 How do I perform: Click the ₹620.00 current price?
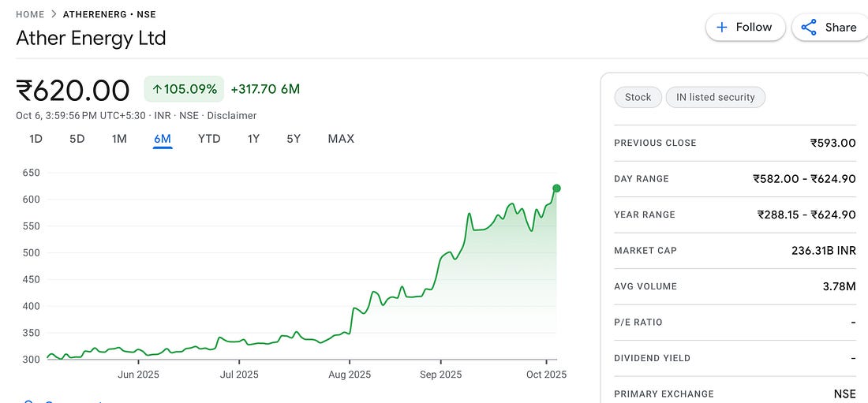73,90
